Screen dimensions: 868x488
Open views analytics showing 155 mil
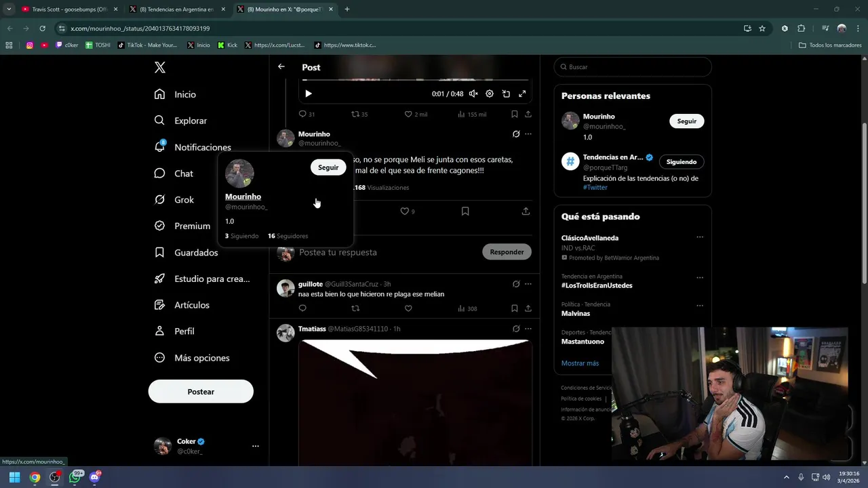click(472, 115)
